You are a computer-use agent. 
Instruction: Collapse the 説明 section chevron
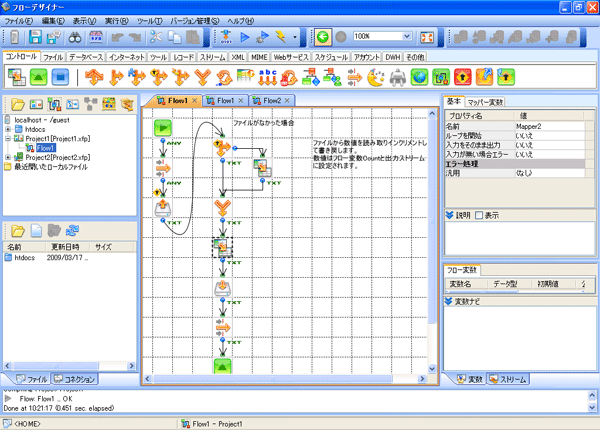448,215
